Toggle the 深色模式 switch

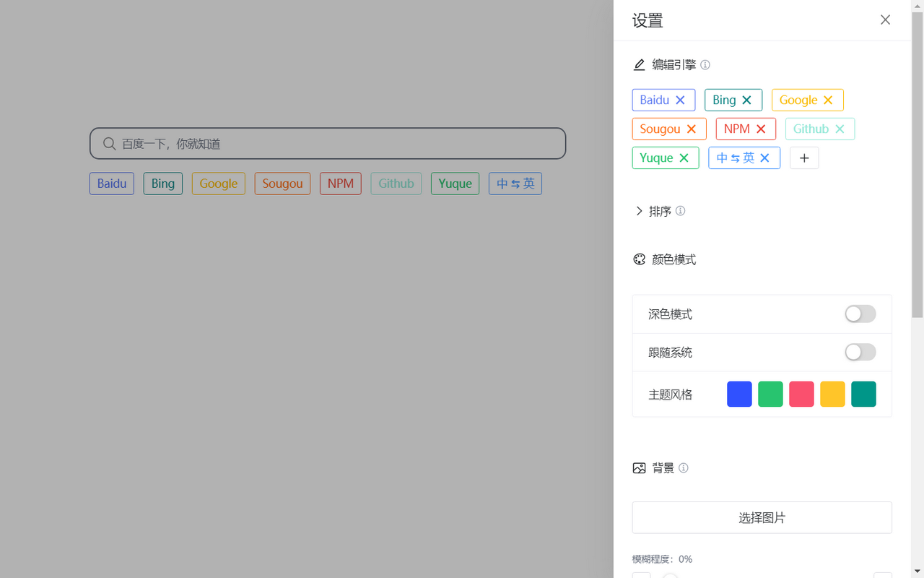(x=860, y=314)
